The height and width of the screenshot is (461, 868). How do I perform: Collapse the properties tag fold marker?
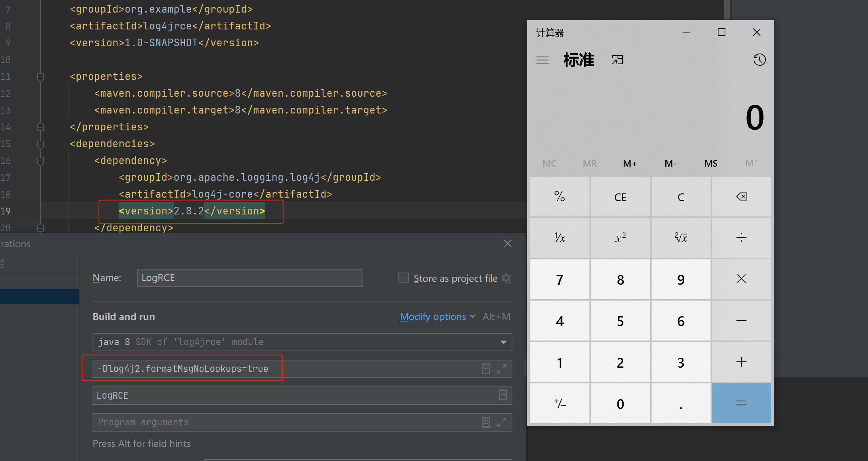click(x=41, y=77)
